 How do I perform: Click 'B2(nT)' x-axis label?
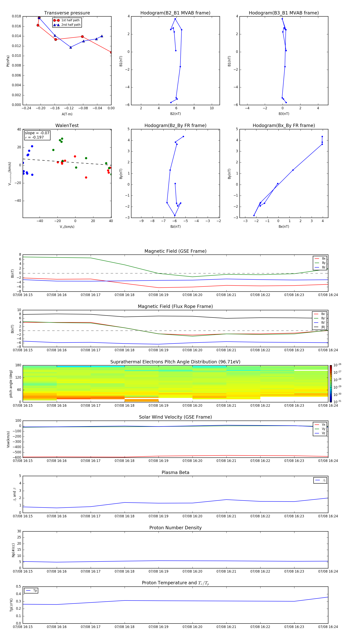(x=175, y=114)
